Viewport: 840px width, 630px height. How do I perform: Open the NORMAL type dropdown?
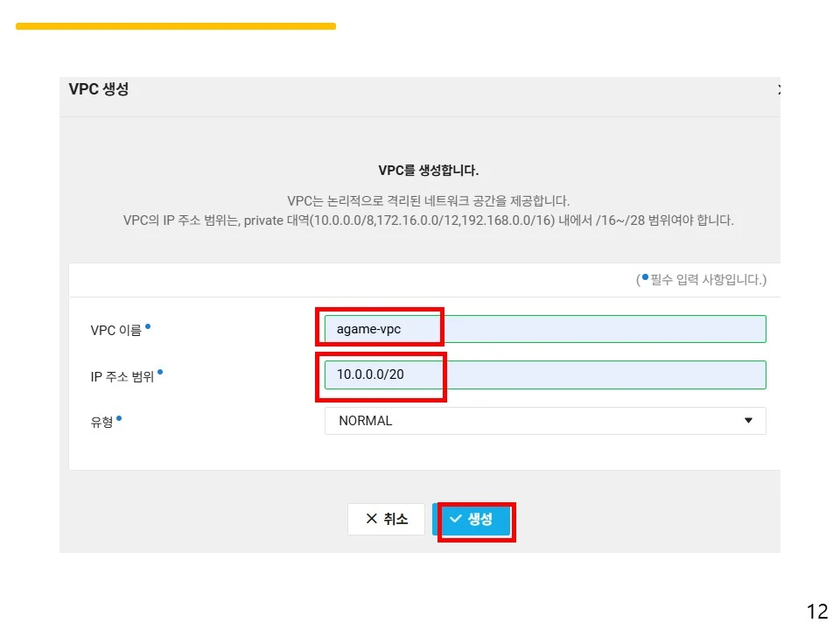coord(542,421)
